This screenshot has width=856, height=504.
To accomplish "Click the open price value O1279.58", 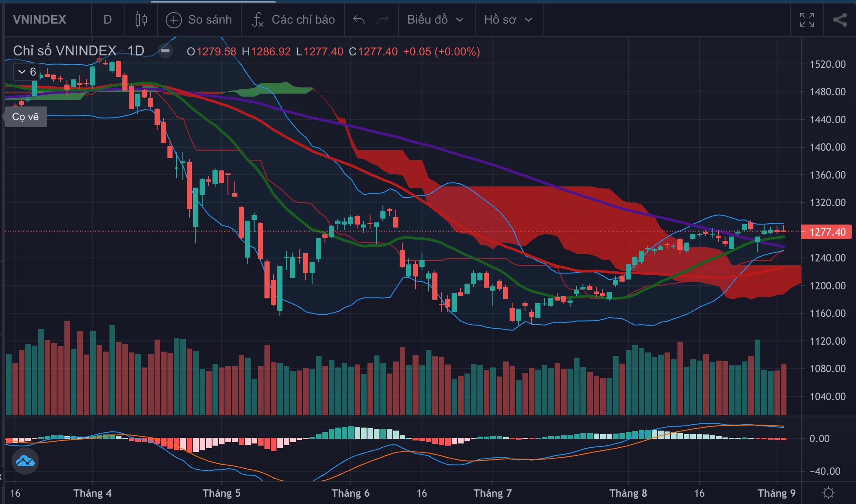I will (x=212, y=52).
